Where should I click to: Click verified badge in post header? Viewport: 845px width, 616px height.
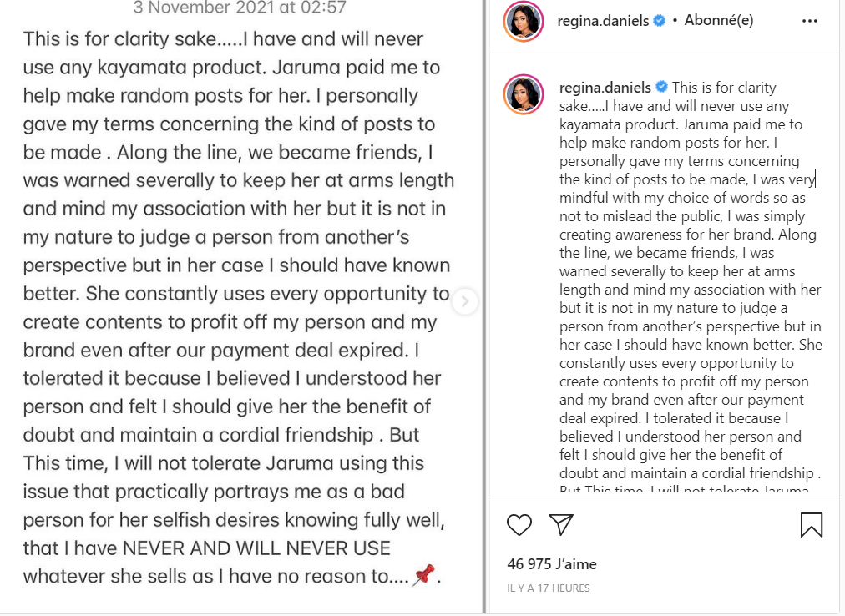coord(660,21)
